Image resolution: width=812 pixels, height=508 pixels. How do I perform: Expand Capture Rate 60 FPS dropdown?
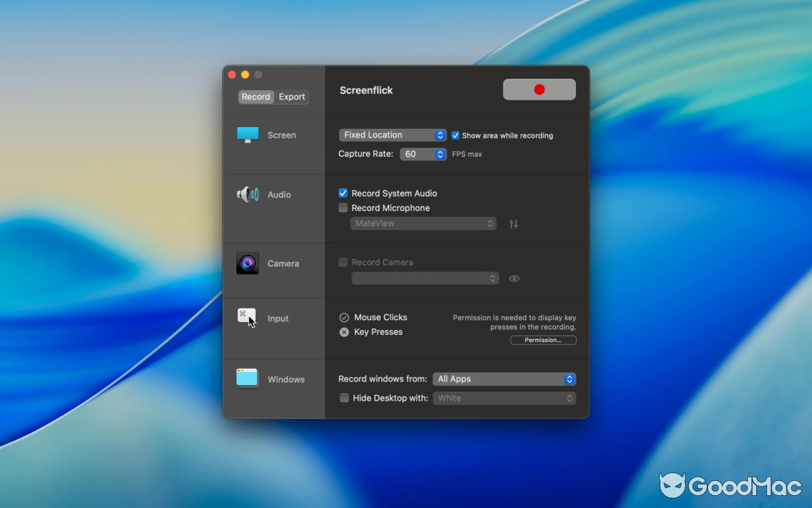coord(423,154)
